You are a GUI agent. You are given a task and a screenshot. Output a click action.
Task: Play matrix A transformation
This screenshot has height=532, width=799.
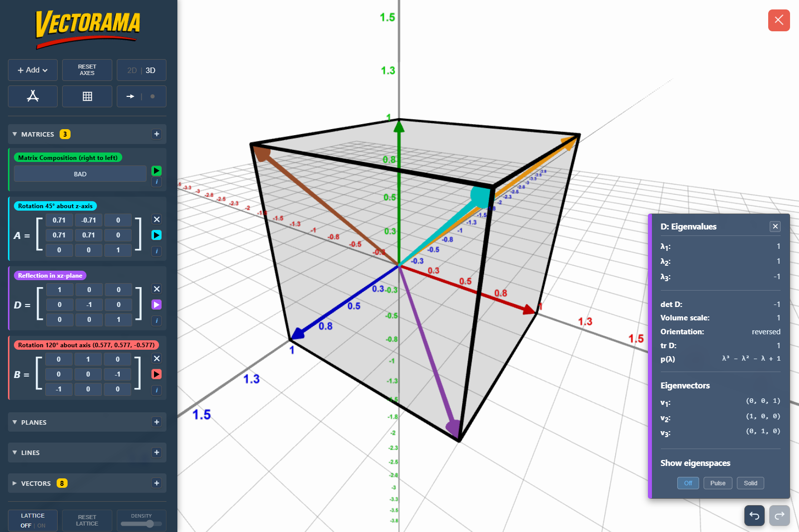(x=157, y=235)
